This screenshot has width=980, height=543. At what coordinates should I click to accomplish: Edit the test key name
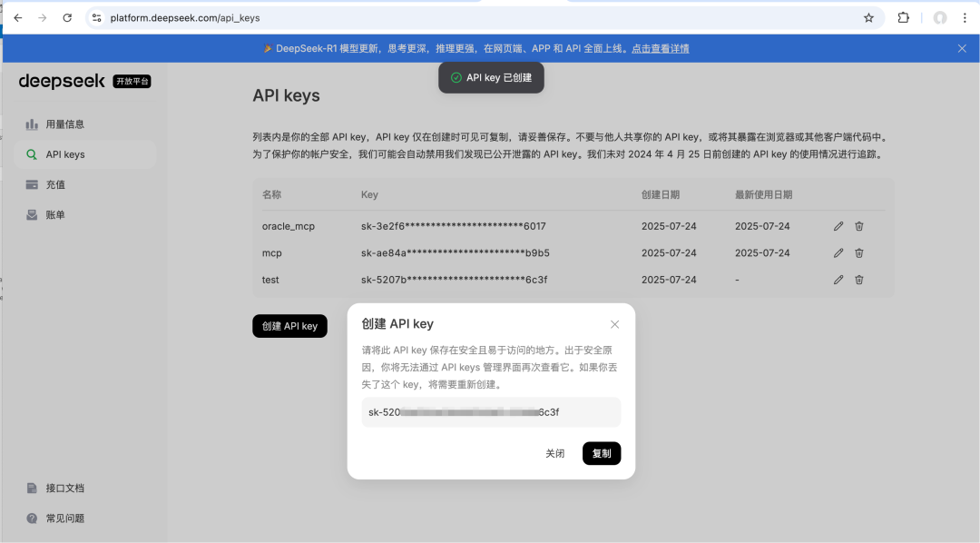click(x=838, y=281)
